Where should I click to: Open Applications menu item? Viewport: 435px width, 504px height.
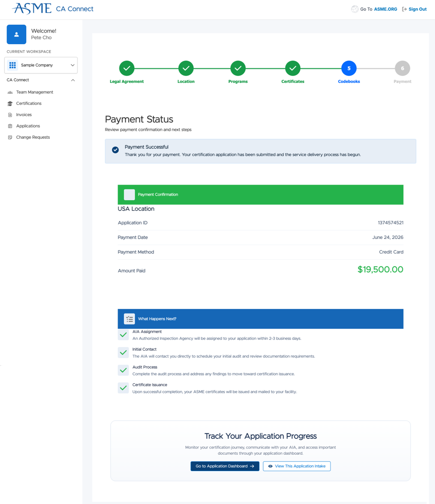28,126
